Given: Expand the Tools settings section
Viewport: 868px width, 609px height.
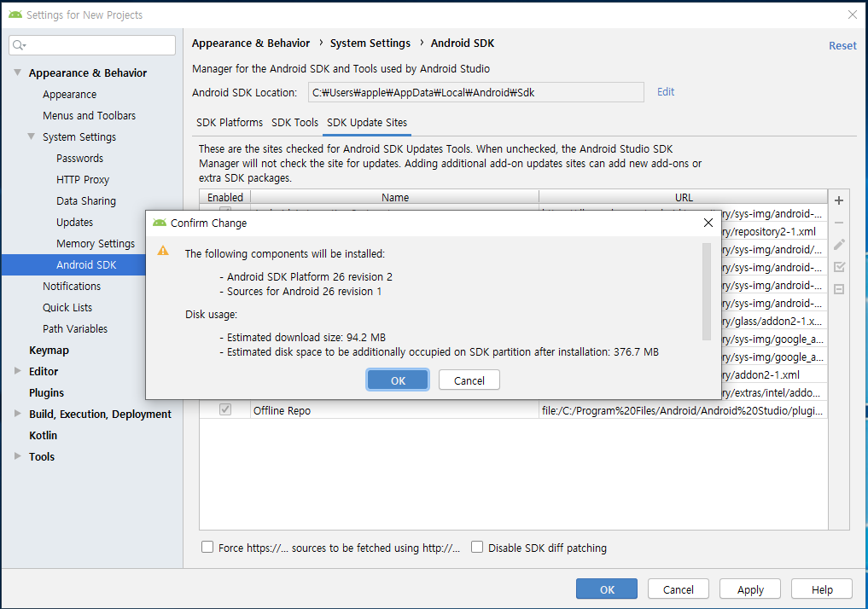Looking at the screenshot, I should point(17,455).
